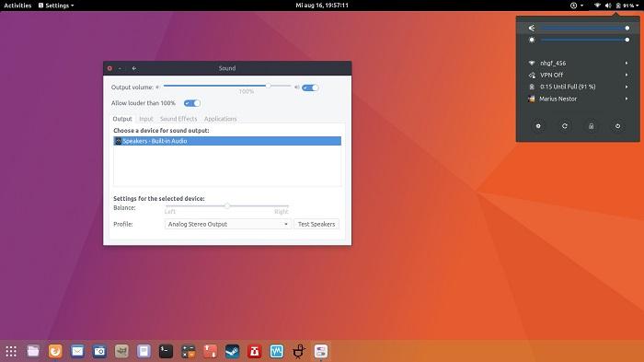This screenshot has width=644, height=362.
Task: Click the orientation lock rotate button
Action: click(565, 126)
